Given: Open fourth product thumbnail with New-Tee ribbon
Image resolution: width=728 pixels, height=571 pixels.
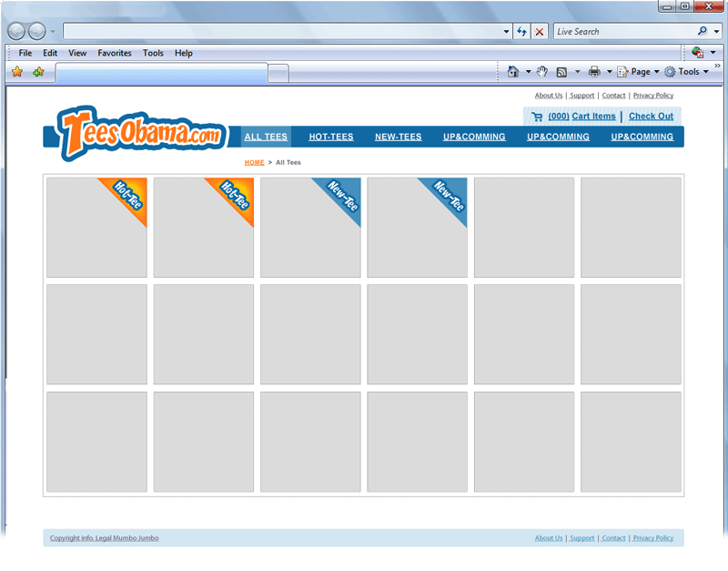Looking at the screenshot, I should 418,227.
